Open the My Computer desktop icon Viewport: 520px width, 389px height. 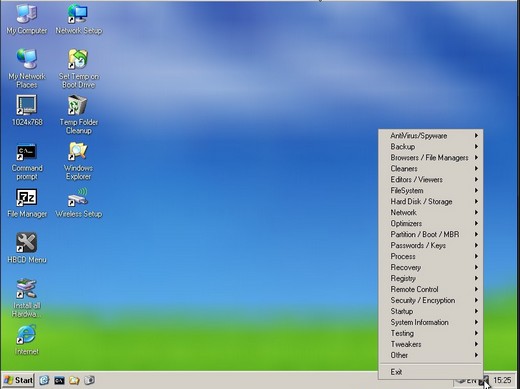click(x=27, y=19)
